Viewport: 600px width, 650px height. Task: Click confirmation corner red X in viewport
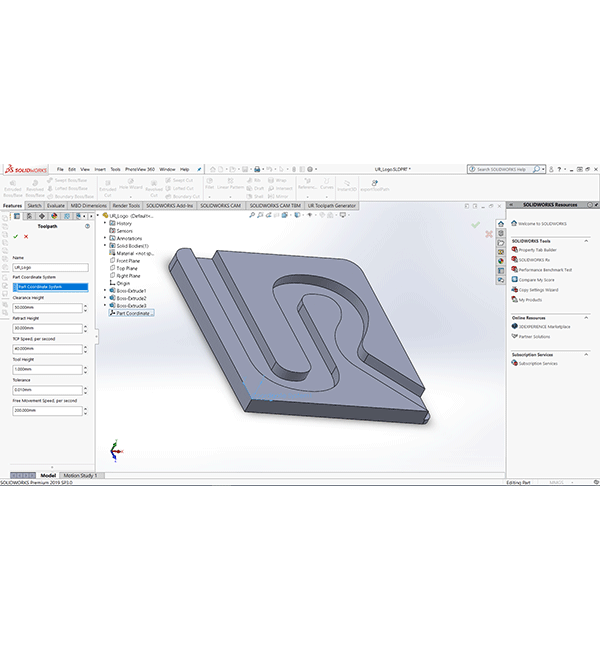point(489,234)
